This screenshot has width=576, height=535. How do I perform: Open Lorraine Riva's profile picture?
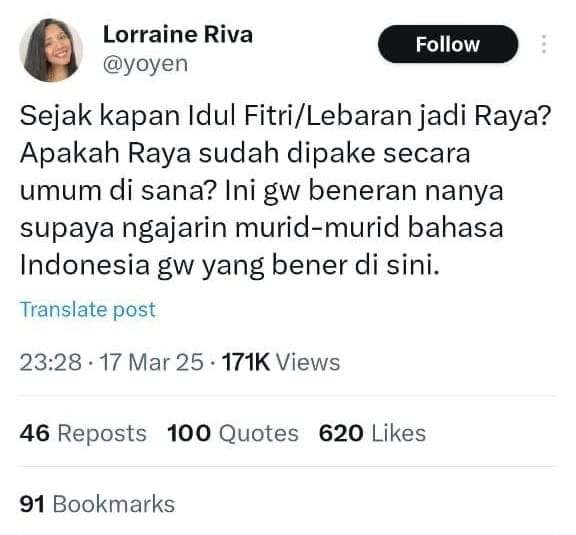[51, 50]
